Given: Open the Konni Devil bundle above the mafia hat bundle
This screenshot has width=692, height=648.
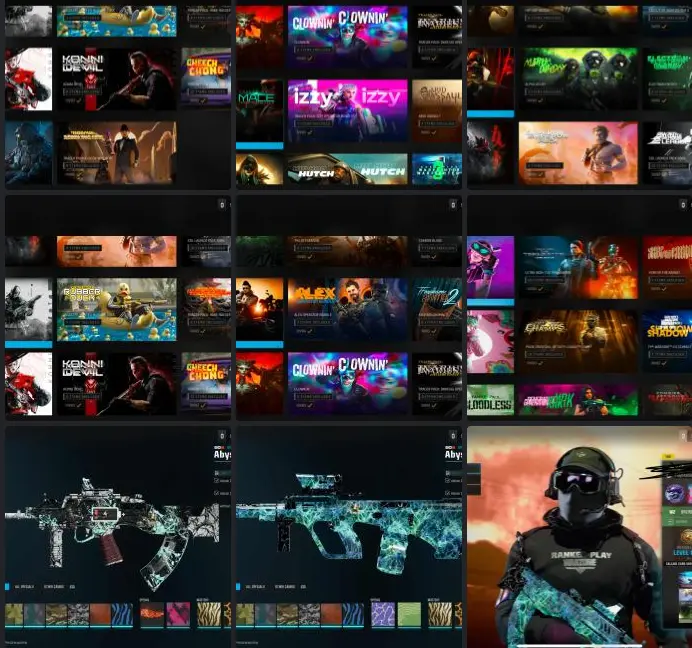Looking at the screenshot, I should point(117,79).
